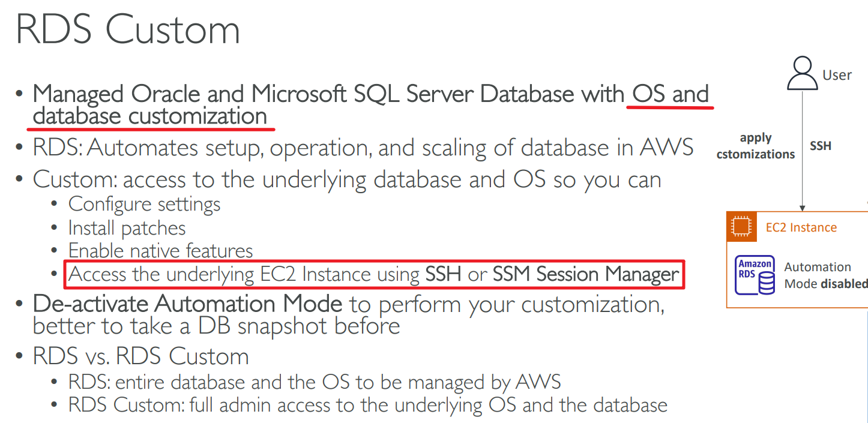Viewport: 868px width, 423px height.
Task: Click the "Enable native features" bullet
Action: (x=160, y=250)
